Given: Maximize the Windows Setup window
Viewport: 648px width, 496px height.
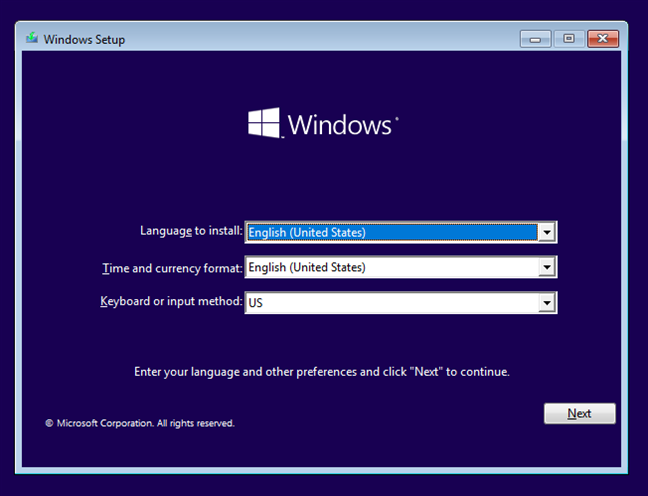Looking at the screenshot, I should point(568,39).
